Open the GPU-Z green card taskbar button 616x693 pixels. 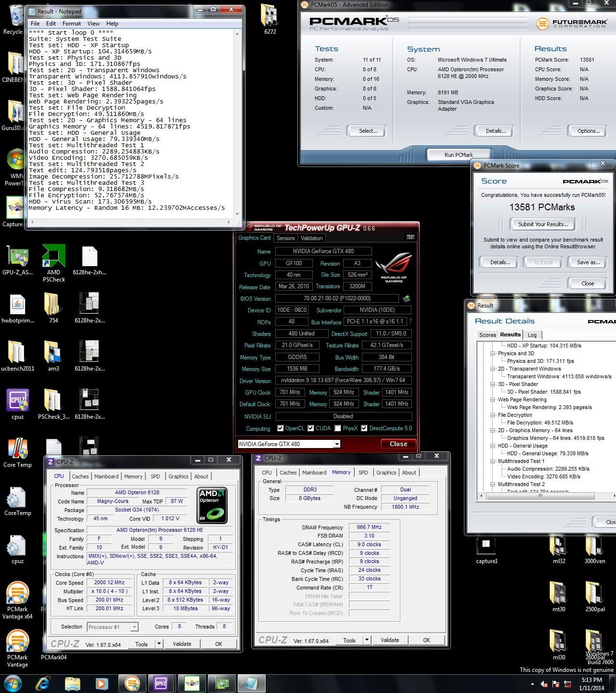tap(222, 683)
